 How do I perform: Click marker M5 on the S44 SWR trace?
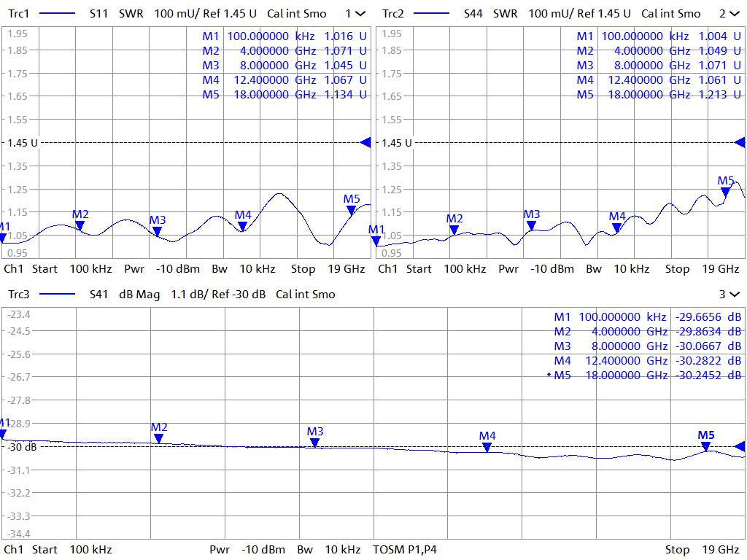tap(726, 192)
